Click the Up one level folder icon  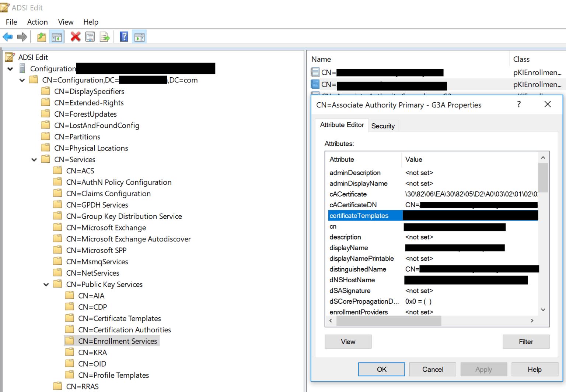coord(42,37)
